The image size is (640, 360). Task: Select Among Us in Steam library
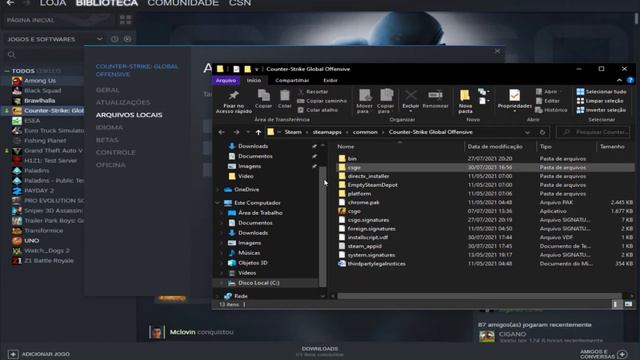(x=40, y=81)
